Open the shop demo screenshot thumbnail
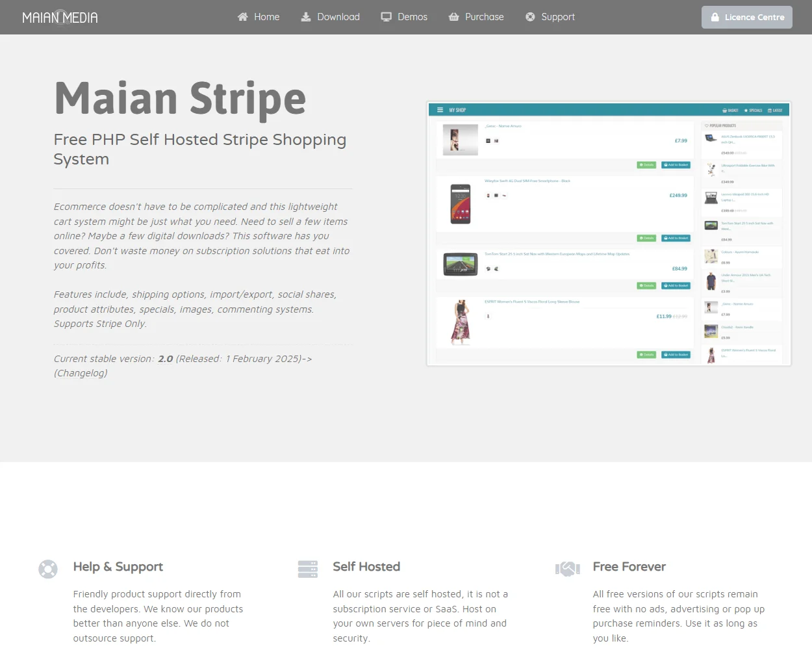812x650 pixels. [609, 233]
